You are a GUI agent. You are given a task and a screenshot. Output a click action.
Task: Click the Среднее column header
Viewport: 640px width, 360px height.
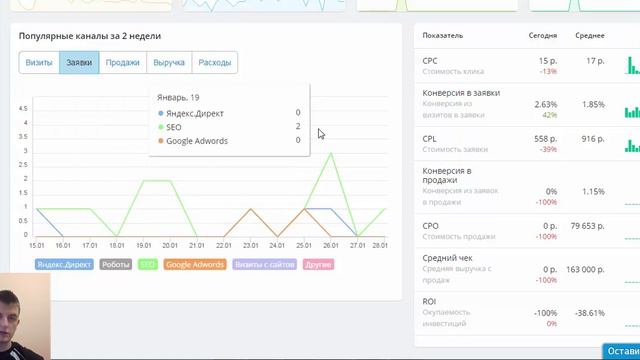[x=590, y=36]
